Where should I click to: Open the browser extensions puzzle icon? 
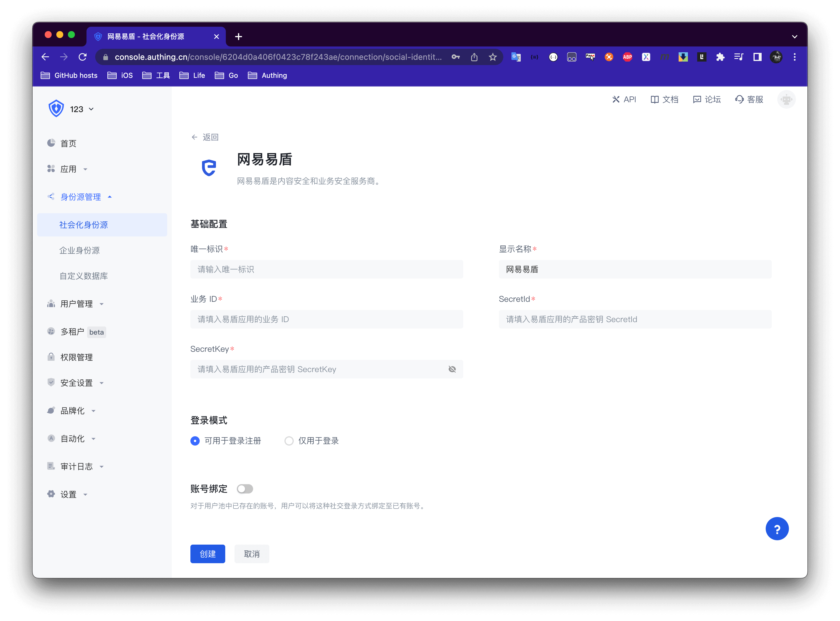[x=720, y=57]
